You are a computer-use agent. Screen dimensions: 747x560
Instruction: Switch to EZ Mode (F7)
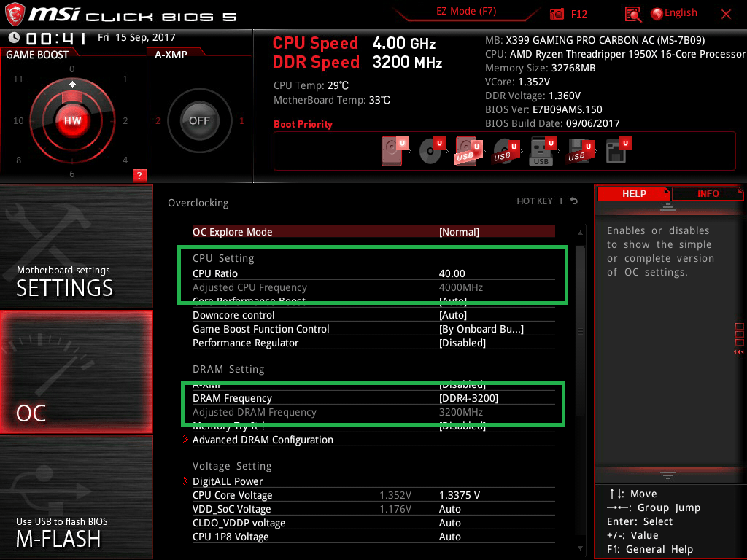click(x=466, y=12)
